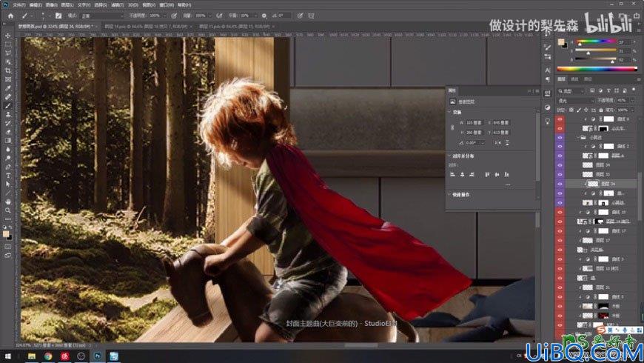Select the Clone Stamp tool

coord(8,114)
